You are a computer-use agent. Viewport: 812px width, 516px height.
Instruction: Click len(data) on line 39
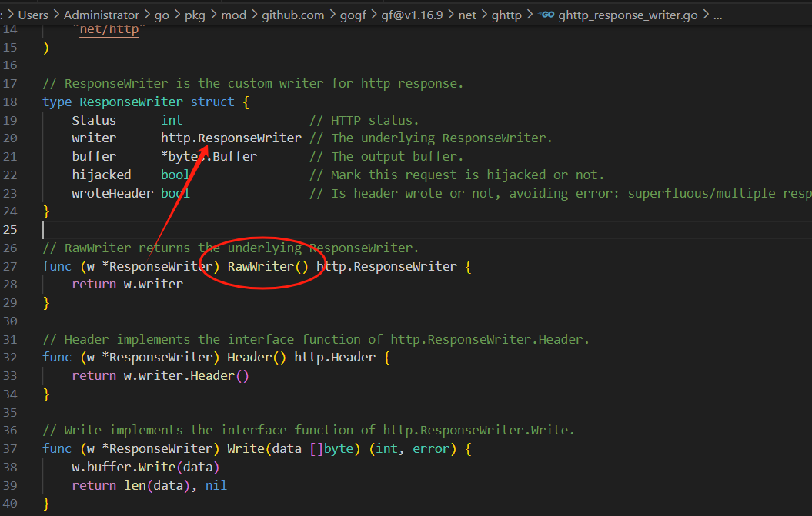(x=157, y=485)
